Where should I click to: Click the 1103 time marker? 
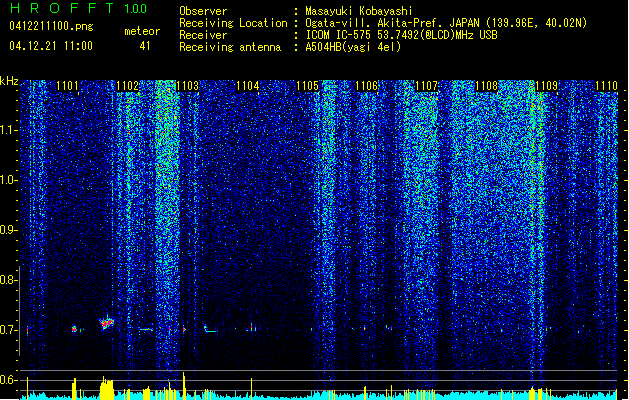tap(187, 86)
